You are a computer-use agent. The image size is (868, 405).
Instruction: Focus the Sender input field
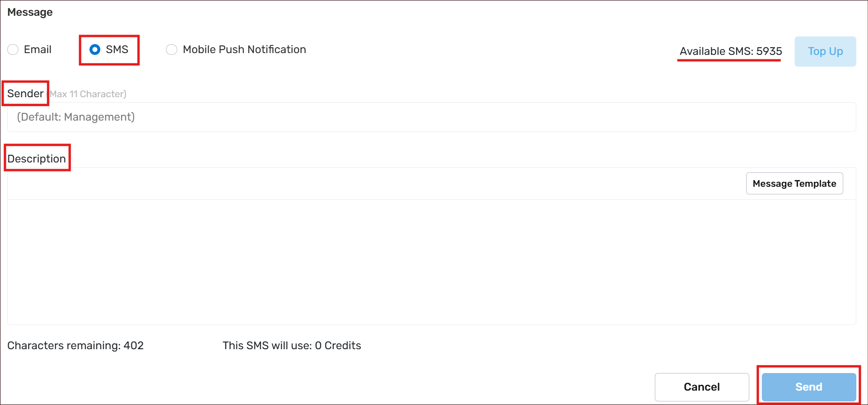click(431, 117)
